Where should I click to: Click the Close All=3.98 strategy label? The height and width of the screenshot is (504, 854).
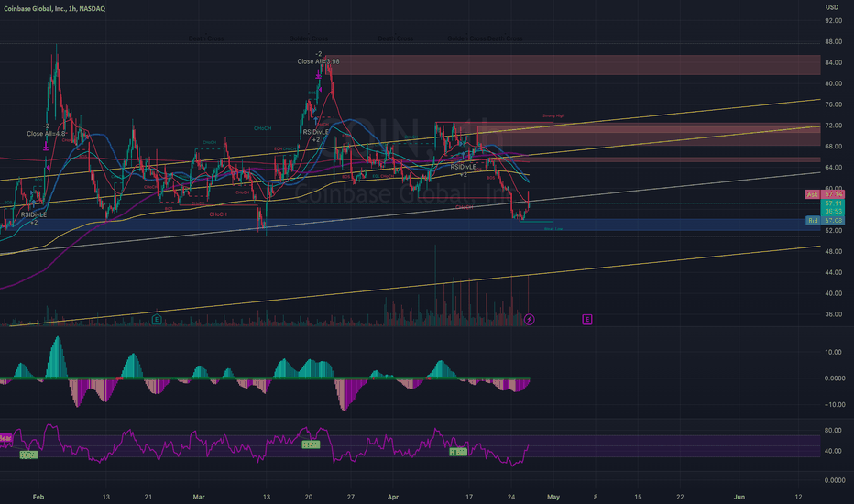click(318, 61)
